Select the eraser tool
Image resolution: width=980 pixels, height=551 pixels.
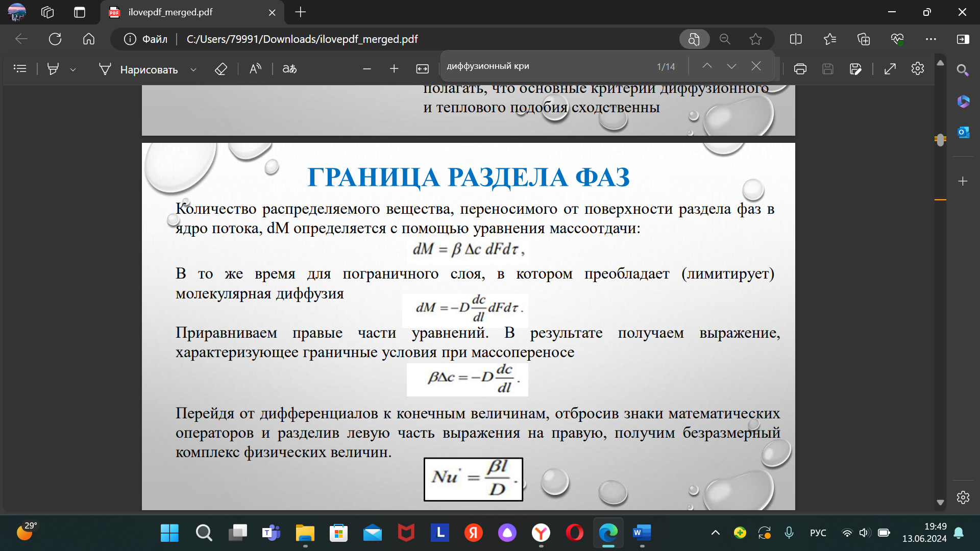(x=220, y=69)
